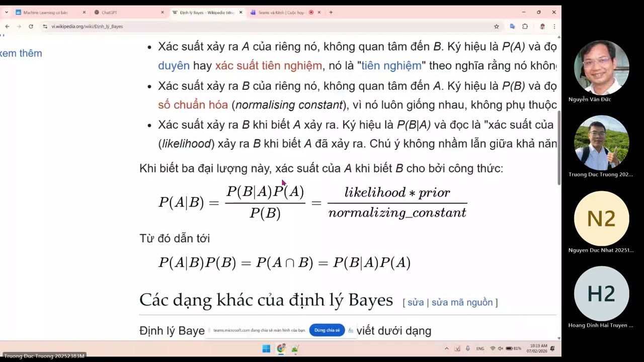Select Nguyễn Văn Đức participant video

pos(601,68)
